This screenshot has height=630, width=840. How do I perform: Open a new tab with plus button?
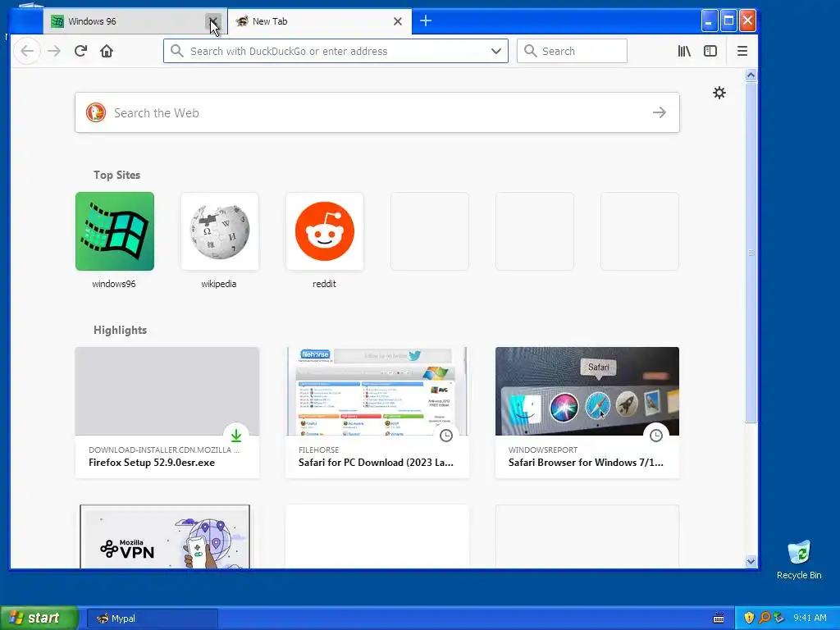(426, 21)
